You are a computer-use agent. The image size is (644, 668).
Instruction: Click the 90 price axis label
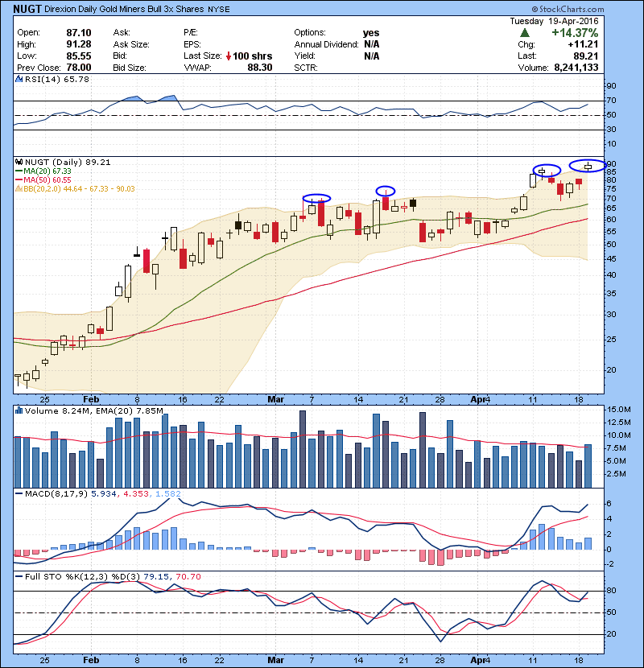click(x=611, y=164)
